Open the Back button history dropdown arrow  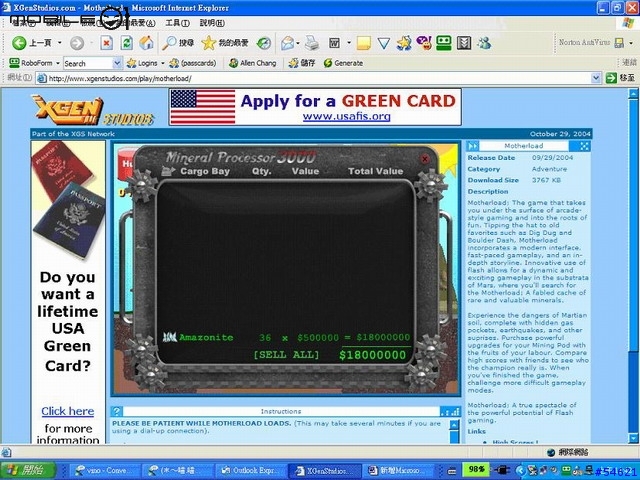[x=60, y=42]
